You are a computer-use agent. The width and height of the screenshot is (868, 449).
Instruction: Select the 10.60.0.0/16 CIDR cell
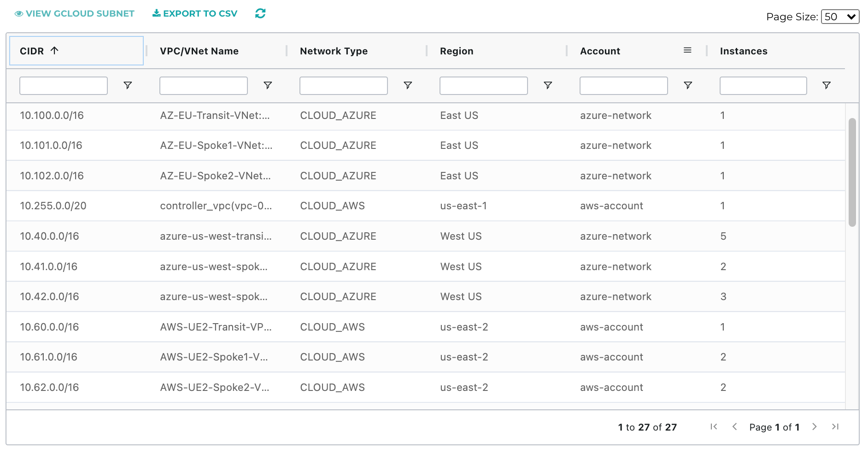coord(49,327)
